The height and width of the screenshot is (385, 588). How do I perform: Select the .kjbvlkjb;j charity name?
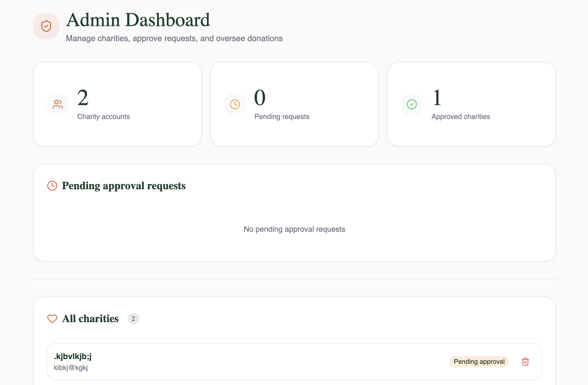[x=73, y=356]
